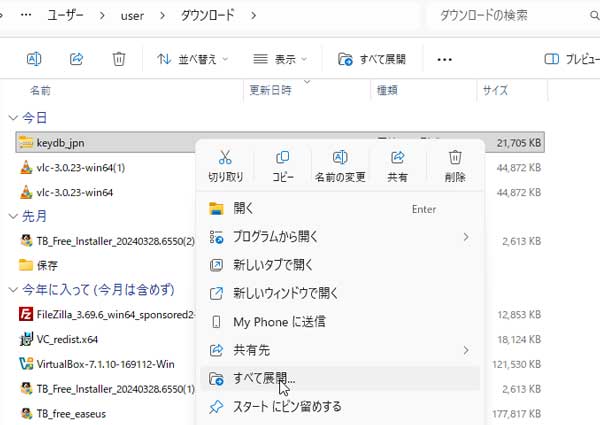Click the 21,705 KB size cell

519,143
